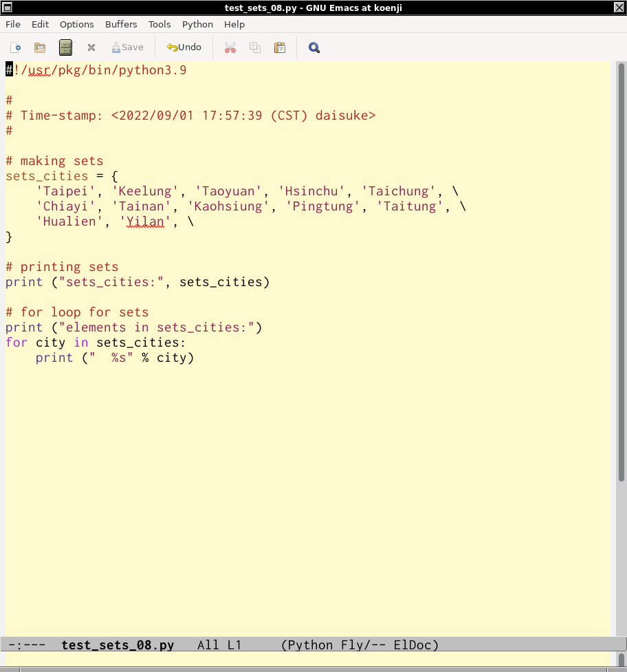Click the New File toolbar icon
This screenshot has height=672, width=627.
(16, 47)
